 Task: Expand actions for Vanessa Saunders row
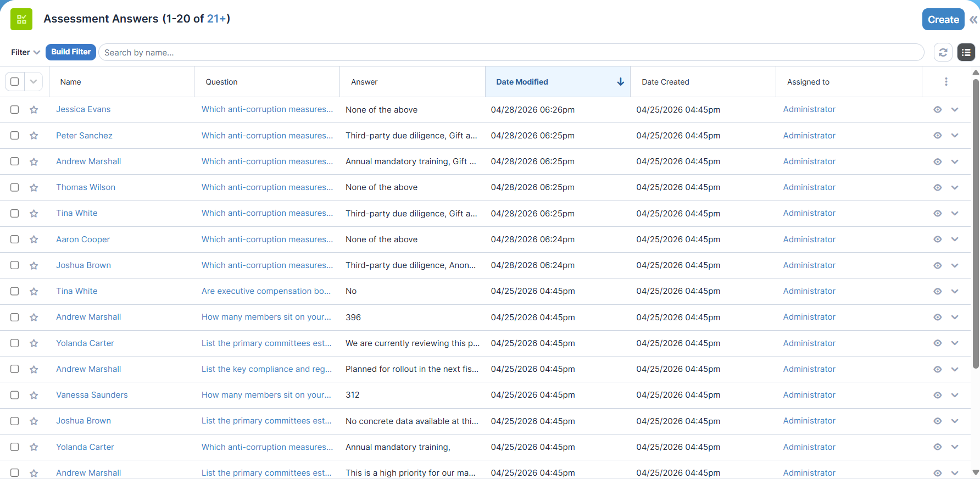(x=955, y=396)
